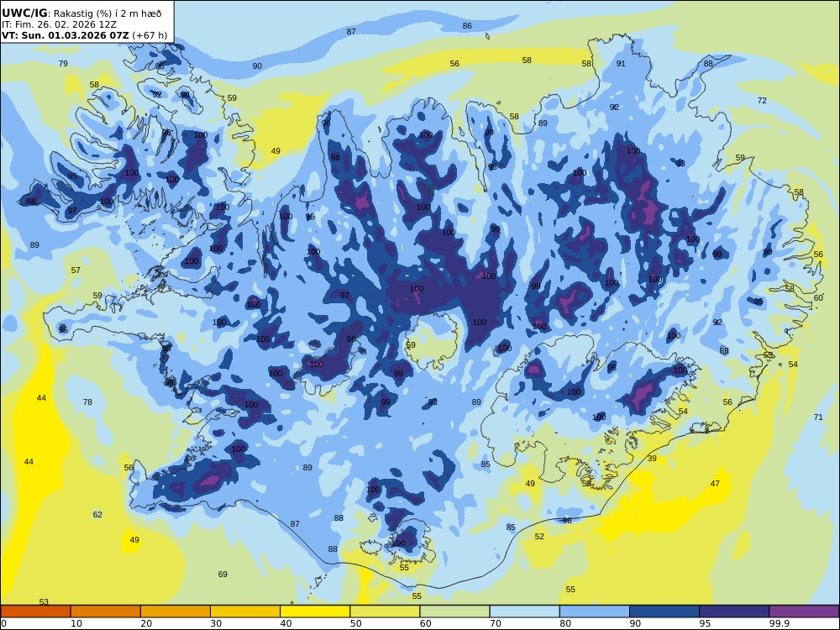Click the '(+67 h)' forecast offset text

point(150,35)
